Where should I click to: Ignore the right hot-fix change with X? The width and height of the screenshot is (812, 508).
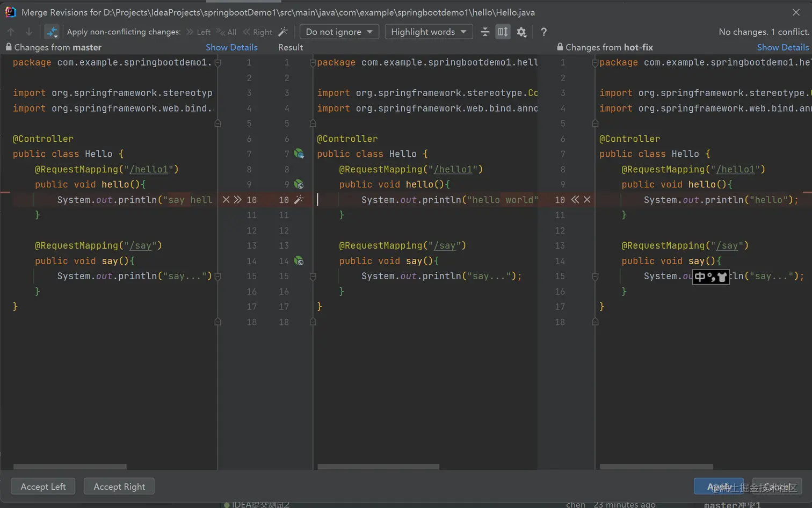(x=587, y=200)
